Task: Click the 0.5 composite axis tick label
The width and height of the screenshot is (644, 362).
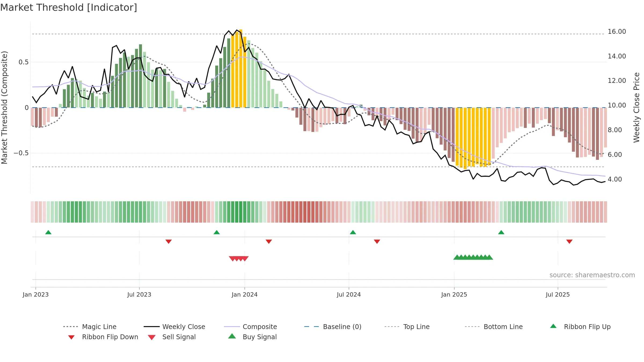Action: pos(23,62)
